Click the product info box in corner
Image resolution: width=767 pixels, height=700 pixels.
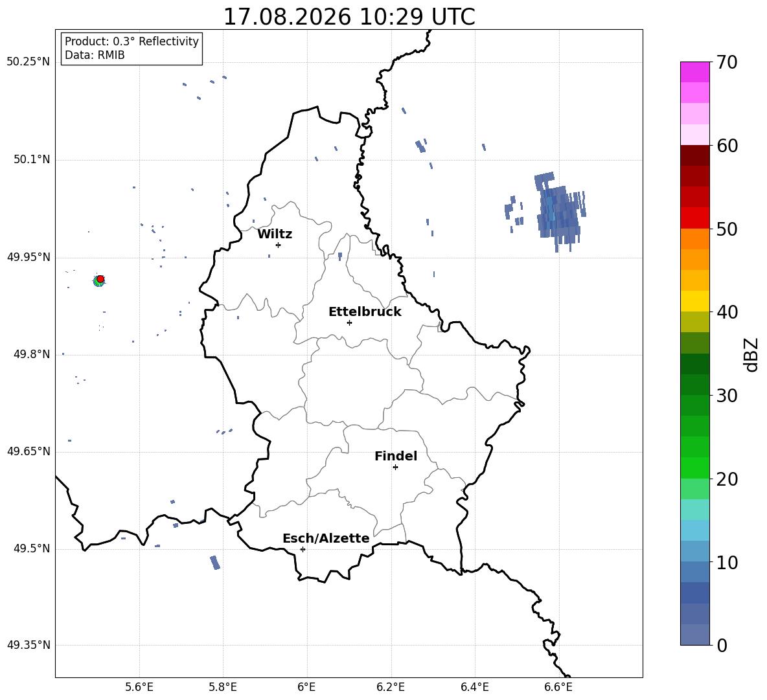pos(132,48)
